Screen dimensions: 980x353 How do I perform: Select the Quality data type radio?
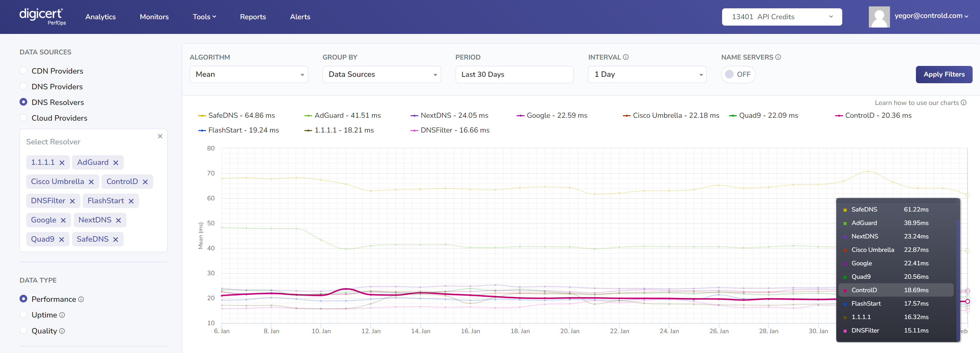pos(24,331)
